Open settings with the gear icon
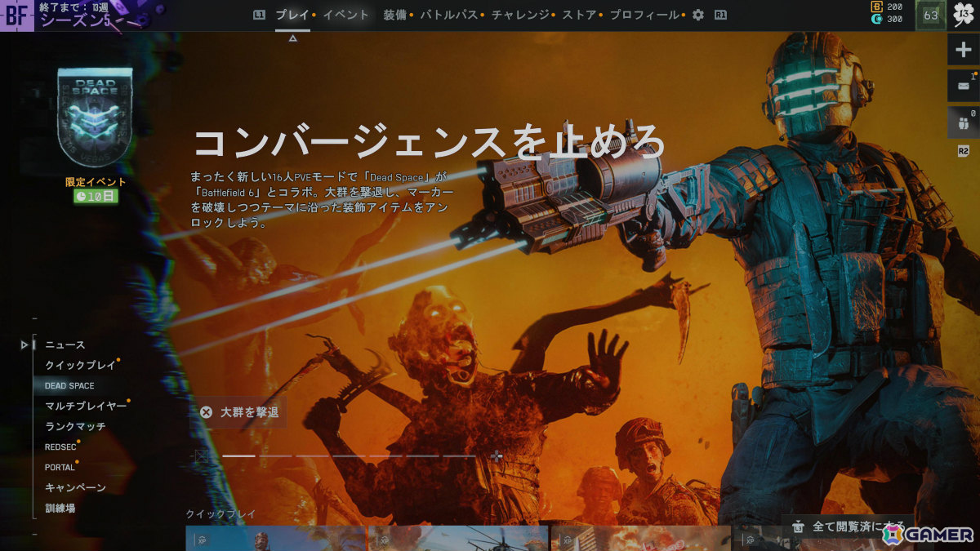Image resolution: width=980 pixels, height=551 pixels. [697, 15]
